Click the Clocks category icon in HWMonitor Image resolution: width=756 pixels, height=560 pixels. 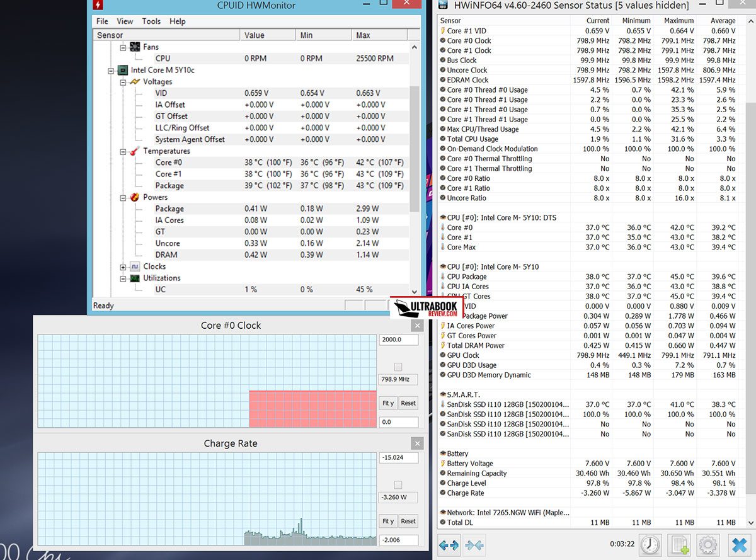[134, 266]
